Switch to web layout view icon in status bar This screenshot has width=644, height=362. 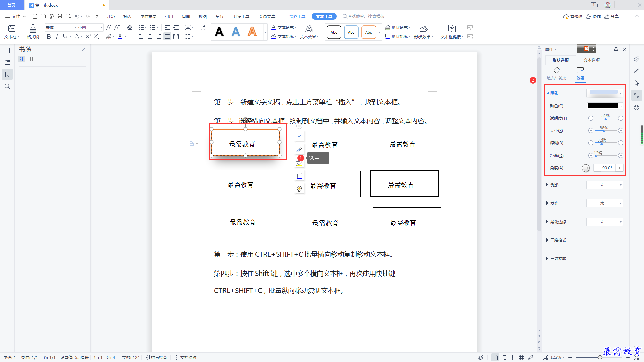pyautogui.click(x=521, y=357)
